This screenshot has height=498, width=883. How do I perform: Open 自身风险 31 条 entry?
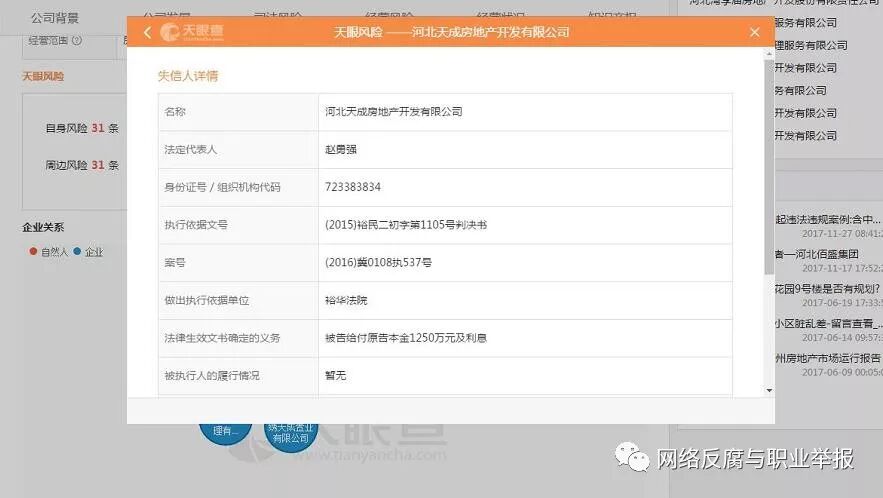tap(82, 128)
